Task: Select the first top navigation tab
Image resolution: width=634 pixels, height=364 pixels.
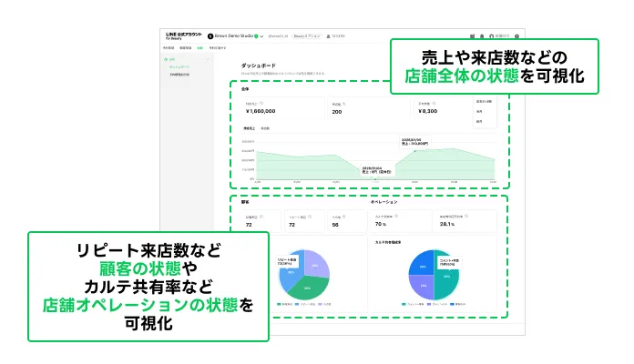Action: [x=169, y=48]
